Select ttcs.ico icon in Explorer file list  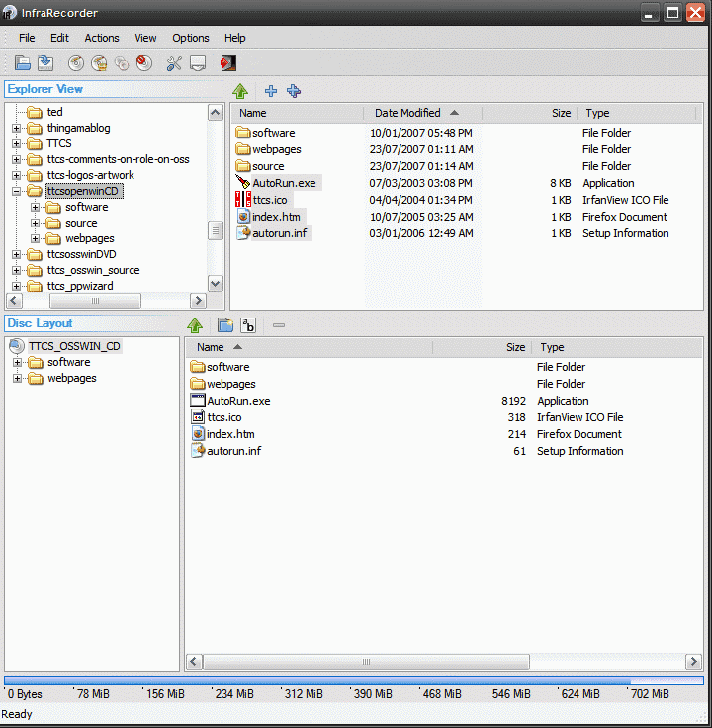[x=243, y=200]
